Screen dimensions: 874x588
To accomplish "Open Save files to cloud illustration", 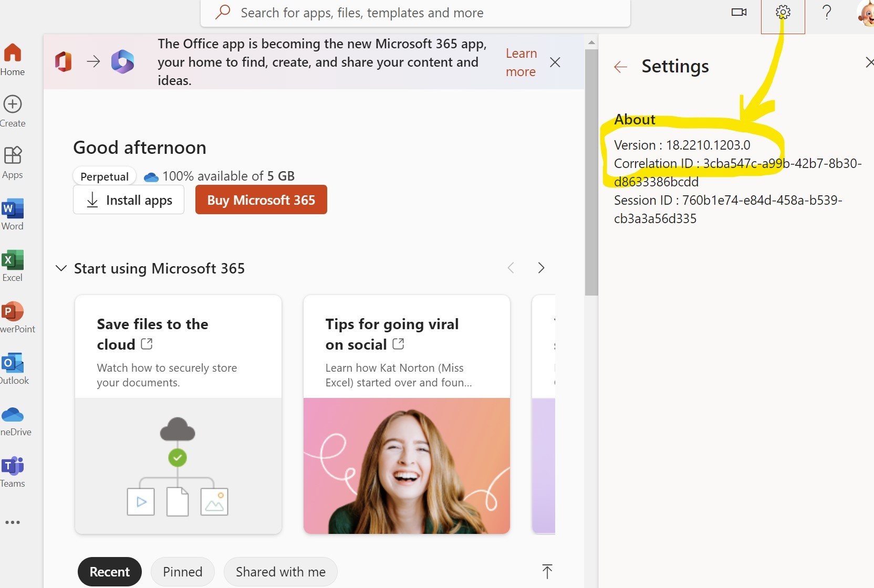I will [x=178, y=466].
